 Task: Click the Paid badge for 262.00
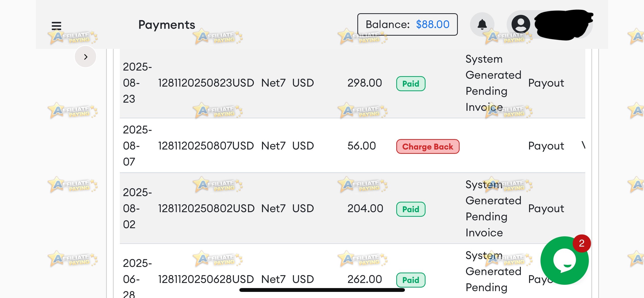point(411,280)
